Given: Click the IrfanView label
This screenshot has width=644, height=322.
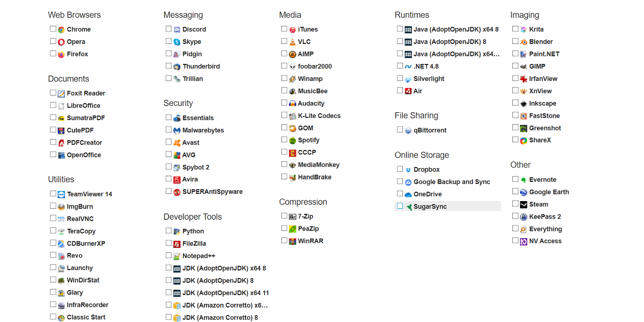Looking at the screenshot, I should click(x=543, y=79).
